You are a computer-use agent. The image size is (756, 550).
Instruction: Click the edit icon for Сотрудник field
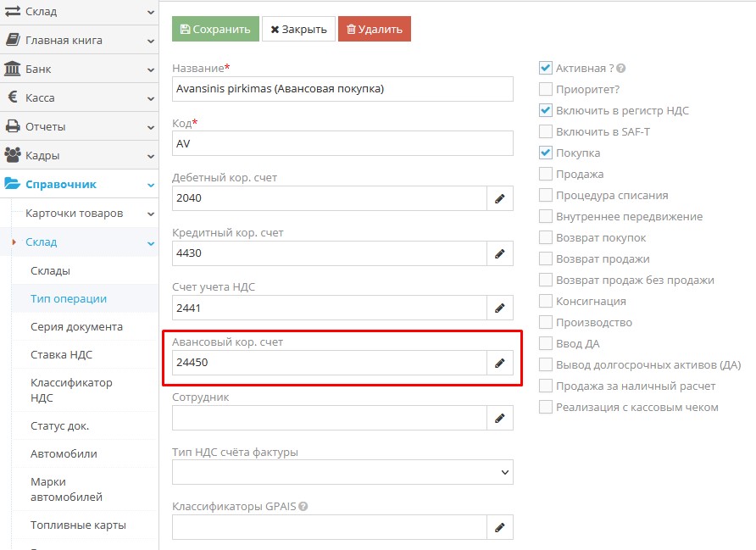(499, 418)
